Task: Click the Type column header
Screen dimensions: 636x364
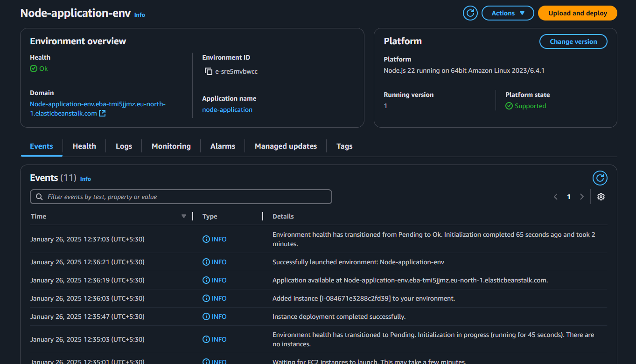Action: point(210,216)
